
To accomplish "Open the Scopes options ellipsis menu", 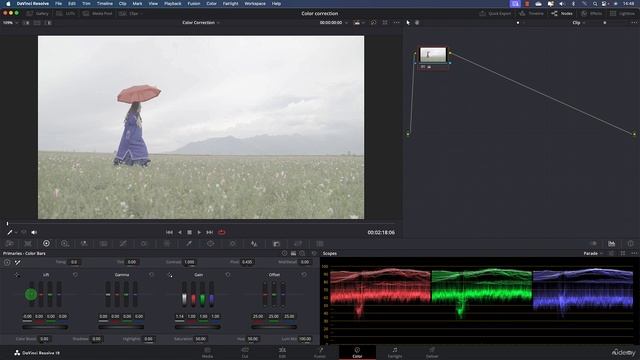I will (634, 253).
